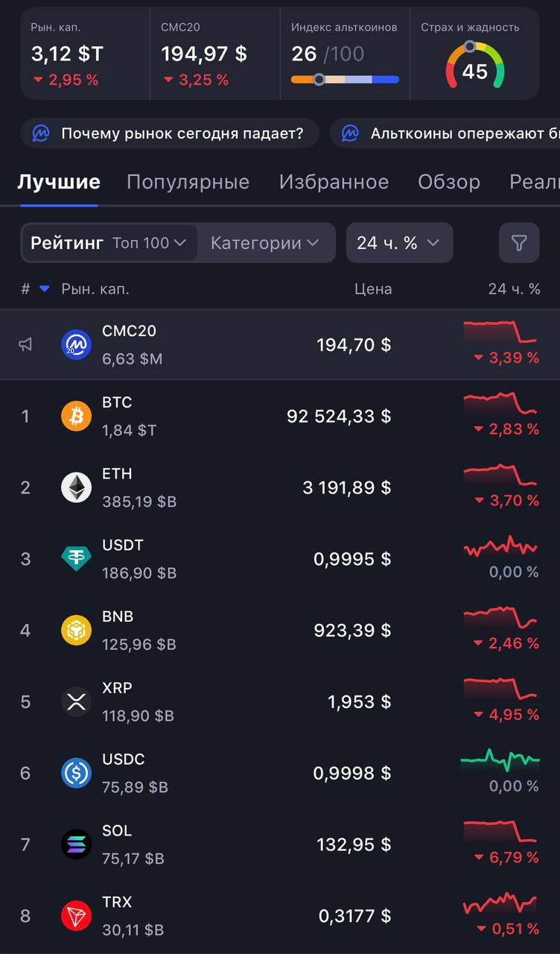Toggle rank sort arrow next to #
The width and height of the screenshot is (560, 954).
pos(45,289)
